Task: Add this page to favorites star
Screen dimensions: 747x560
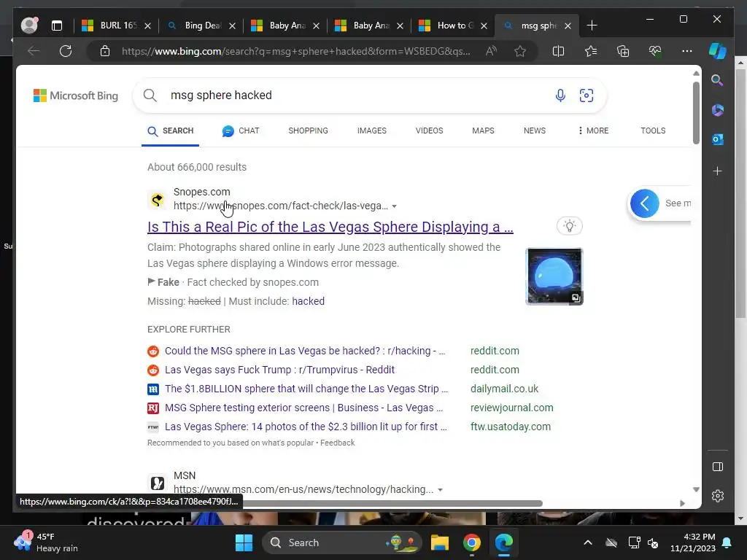Action: tap(519, 51)
